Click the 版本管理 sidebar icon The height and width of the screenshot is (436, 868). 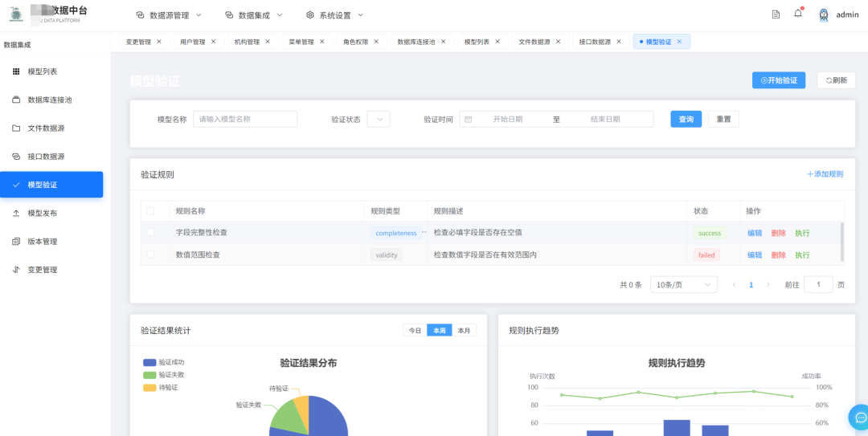tap(16, 242)
